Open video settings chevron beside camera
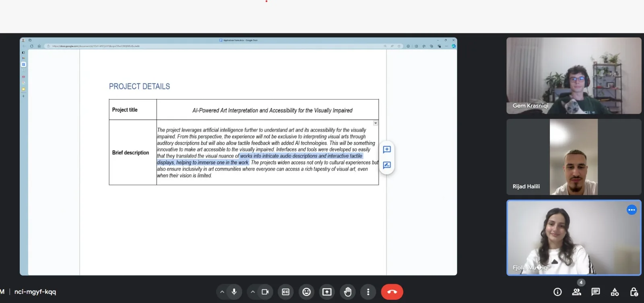Screen dimensions: 644x303 [x=253, y=292]
